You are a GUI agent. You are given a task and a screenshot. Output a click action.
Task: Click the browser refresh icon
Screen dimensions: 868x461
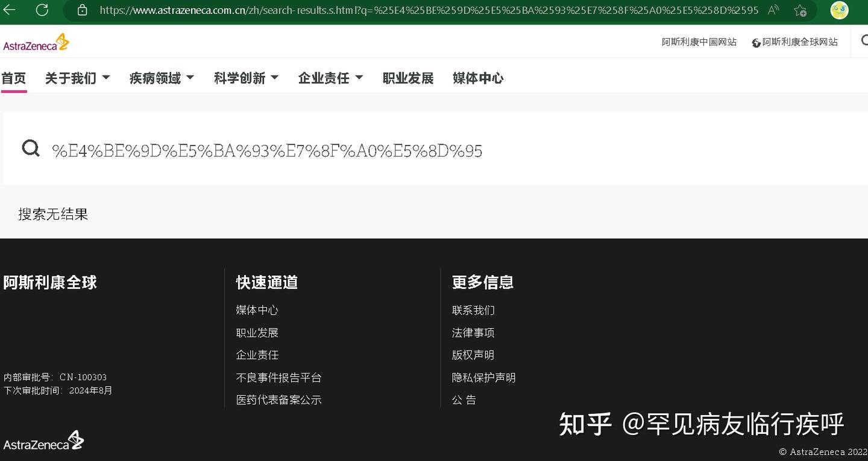[x=40, y=10]
